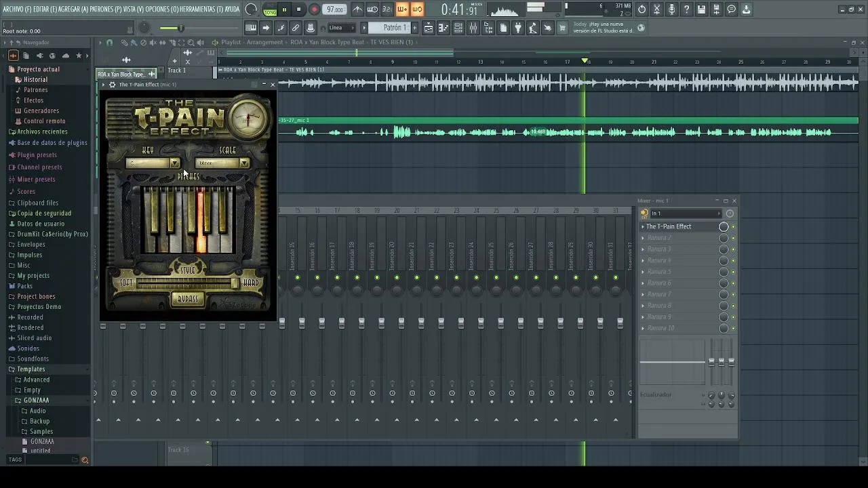Select the playlist zoom magnifier tool
The width and height of the screenshot is (868, 488).
191,42
